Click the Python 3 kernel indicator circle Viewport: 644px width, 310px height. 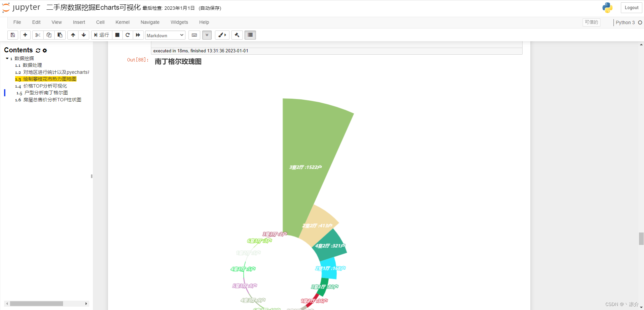click(x=640, y=22)
